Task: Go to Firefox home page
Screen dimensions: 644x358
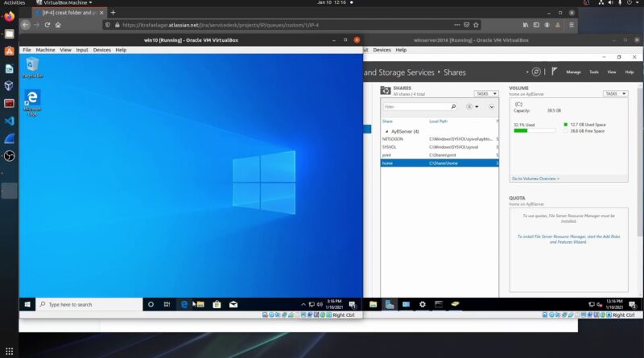Action: pos(58,25)
